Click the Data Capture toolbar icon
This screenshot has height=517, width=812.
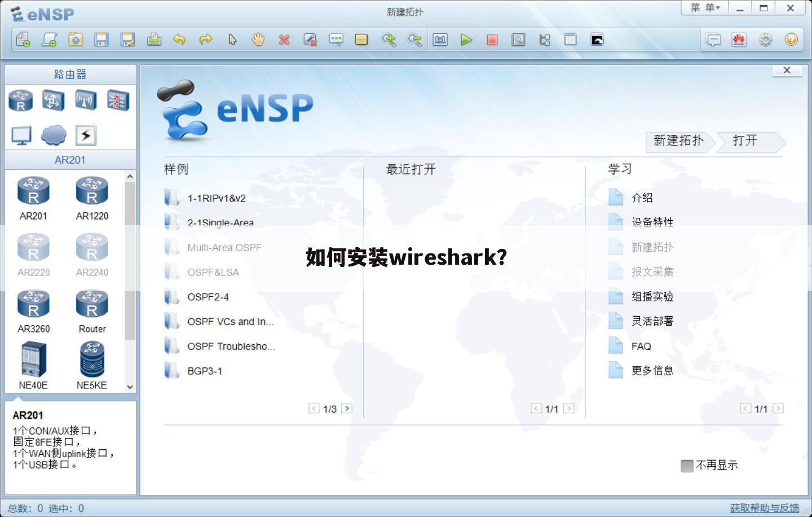pyautogui.click(x=518, y=40)
